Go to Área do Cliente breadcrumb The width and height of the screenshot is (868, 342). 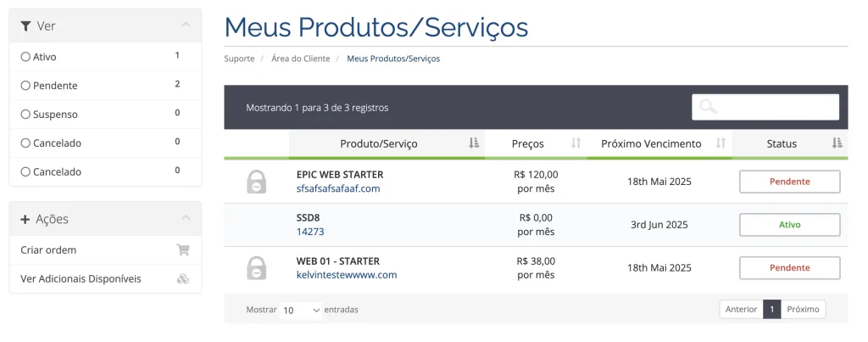click(x=301, y=59)
